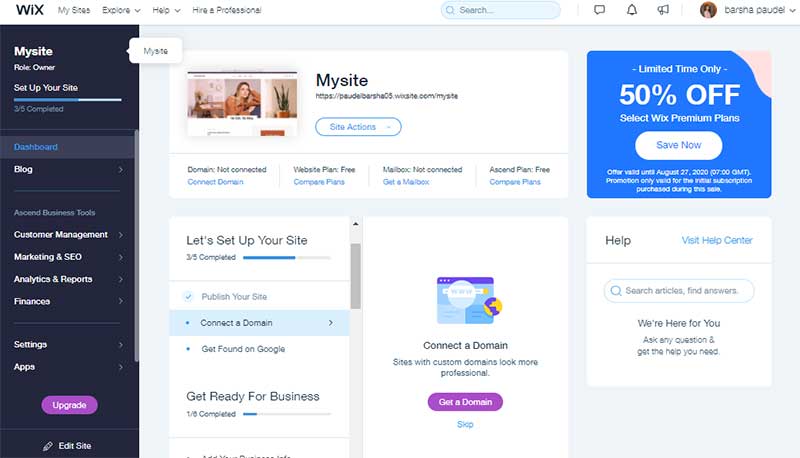Open the Visit Help Center link

click(717, 240)
